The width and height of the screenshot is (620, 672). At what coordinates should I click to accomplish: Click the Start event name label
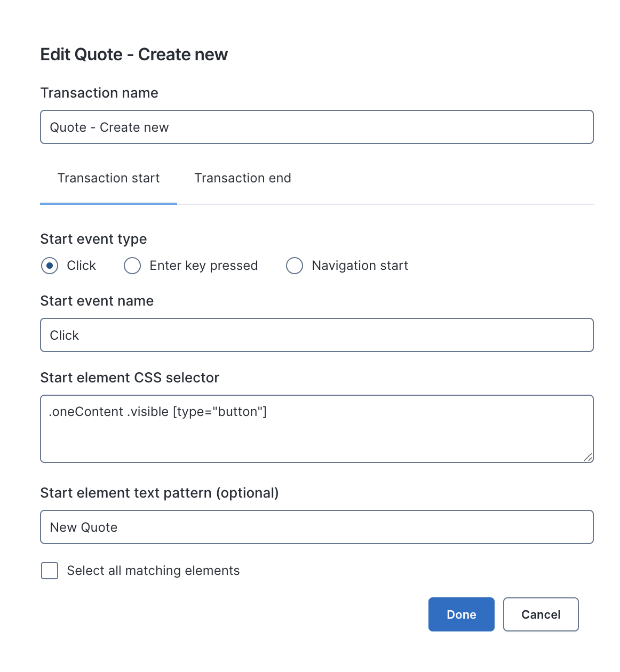point(97,301)
